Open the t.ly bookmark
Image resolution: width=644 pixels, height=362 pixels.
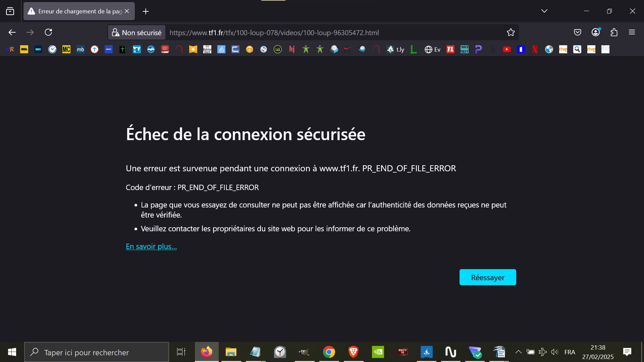coord(396,50)
